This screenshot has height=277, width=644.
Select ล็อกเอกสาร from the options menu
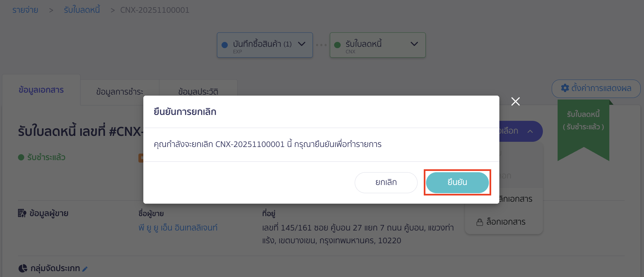[x=502, y=222]
